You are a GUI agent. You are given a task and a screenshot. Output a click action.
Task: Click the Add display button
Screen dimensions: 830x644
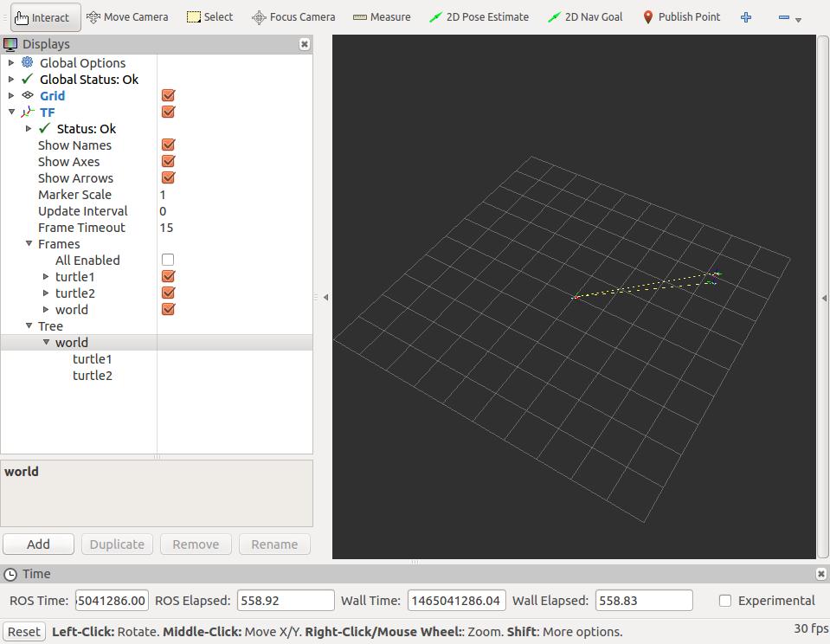pos(38,544)
